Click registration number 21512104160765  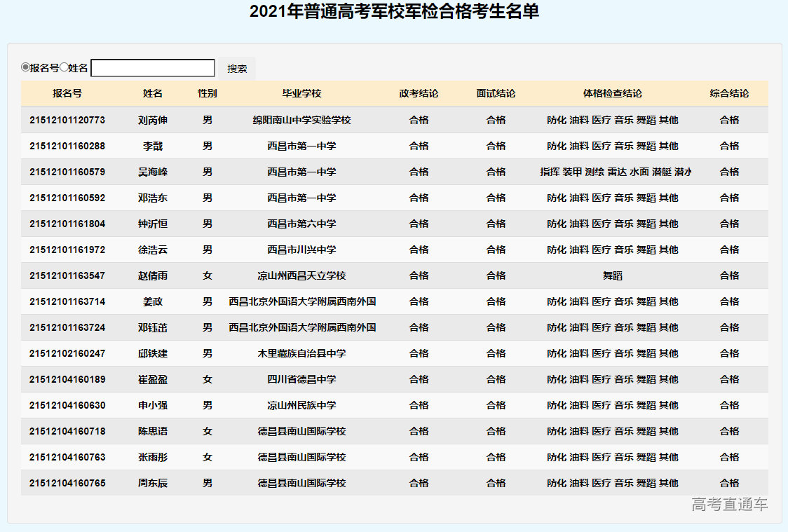[67, 483]
